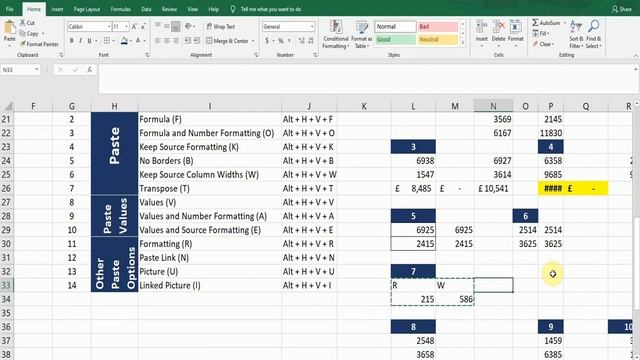This screenshot has width=640, height=360.
Task: Open the font size dropdown
Action: (x=127, y=27)
